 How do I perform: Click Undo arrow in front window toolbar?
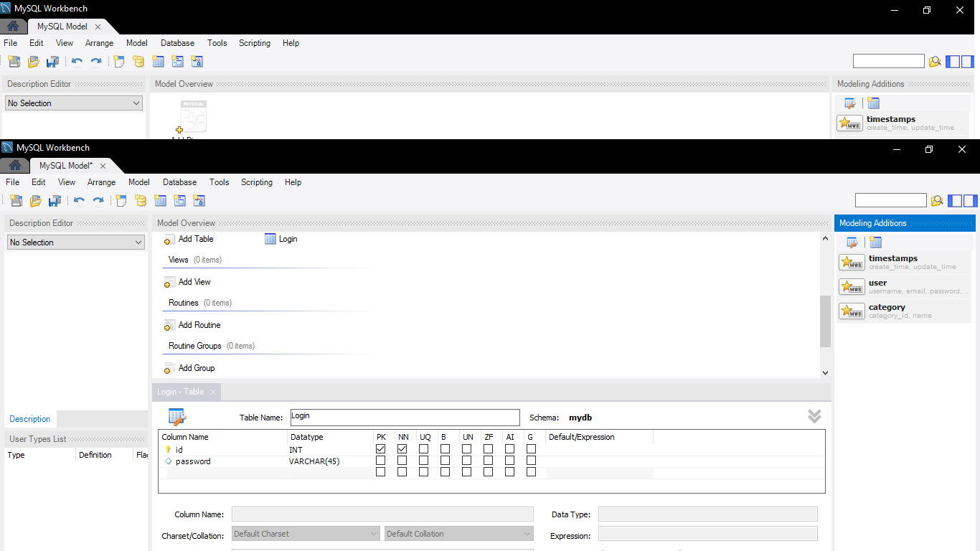(x=79, y=201)
